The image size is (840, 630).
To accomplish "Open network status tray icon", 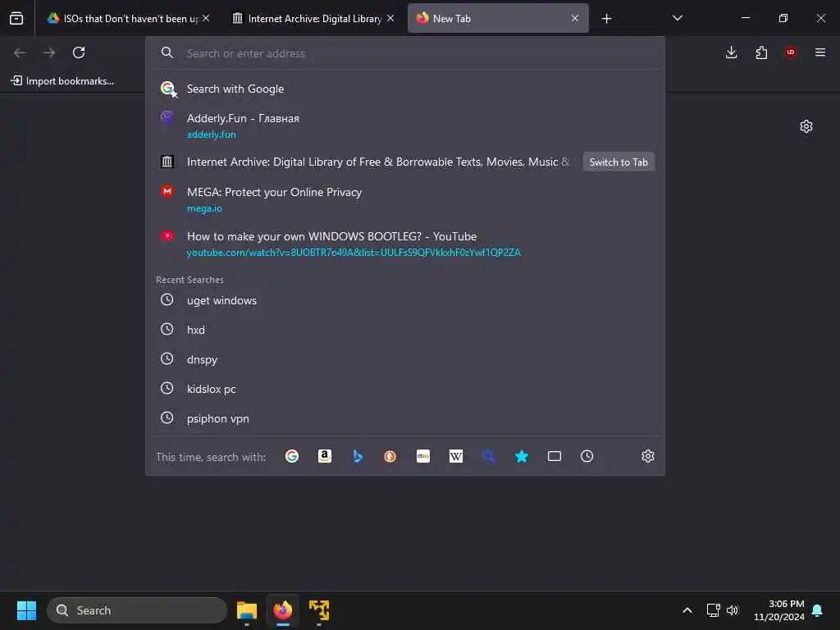I will 713,610.
